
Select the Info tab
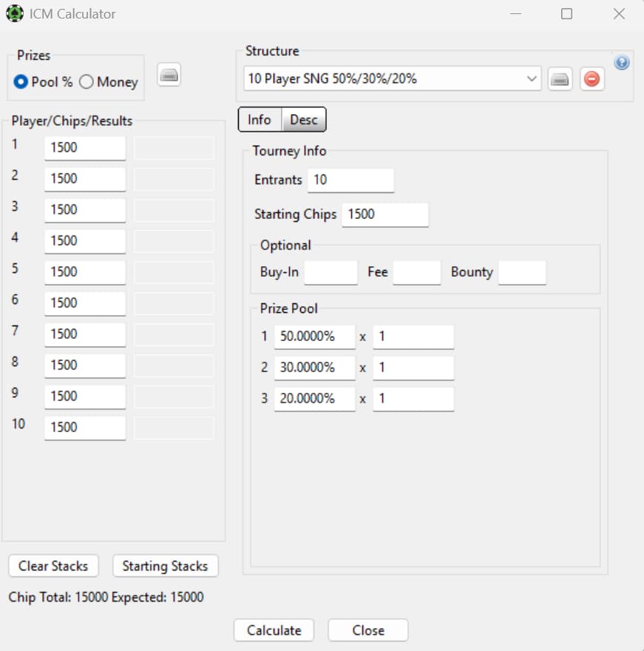tap(260, 119)
